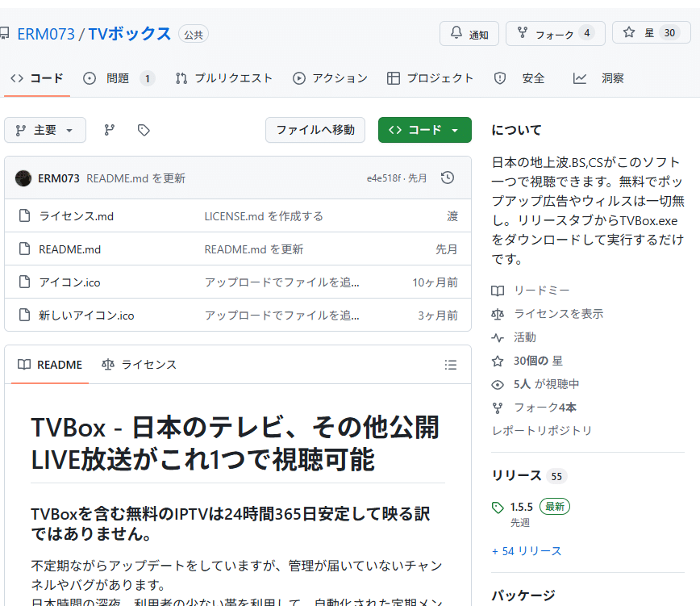Screen dimensions: 700x606
Task: Open the TVボックス repository link
Action: tap(130, 34)
